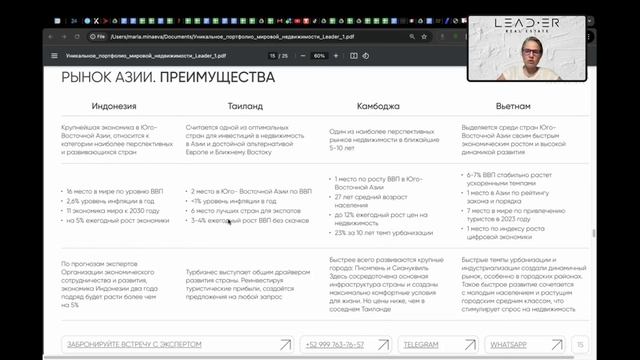Click the +52 999 phone number link
Image resolution: width=640 pixels, height=360 pixels.
[335, 345]
